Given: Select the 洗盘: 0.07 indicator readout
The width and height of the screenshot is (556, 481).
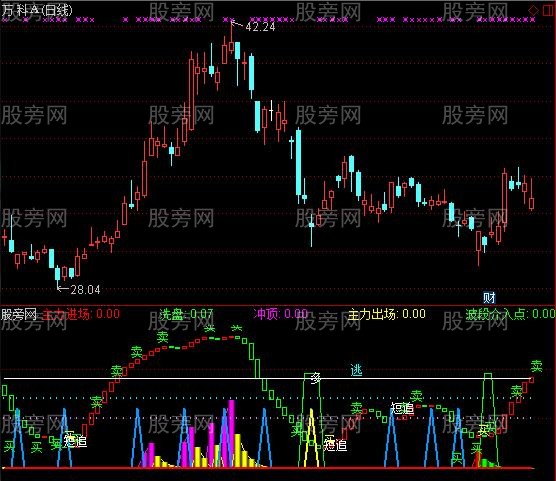Looking at the screenshot, I should (186, 314).
